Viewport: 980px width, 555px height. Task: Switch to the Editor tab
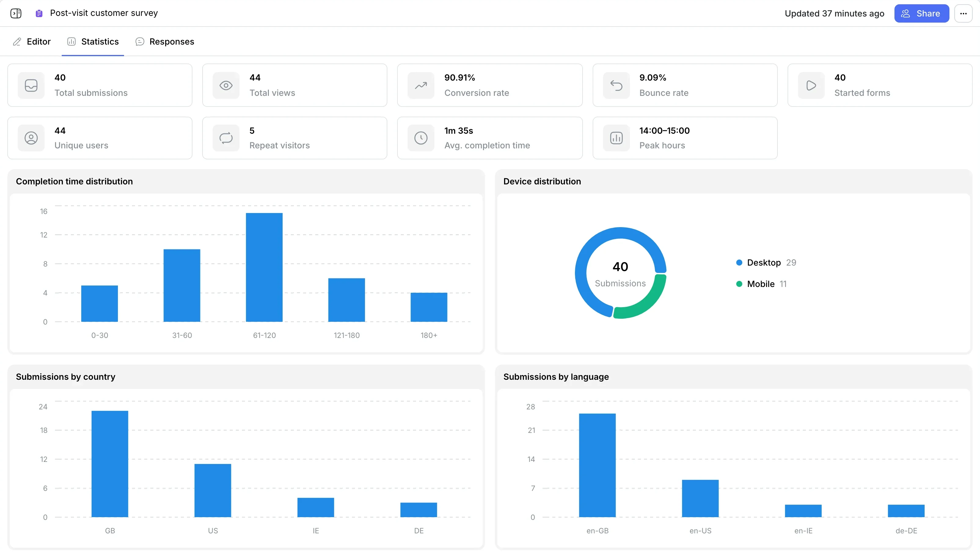32,42
